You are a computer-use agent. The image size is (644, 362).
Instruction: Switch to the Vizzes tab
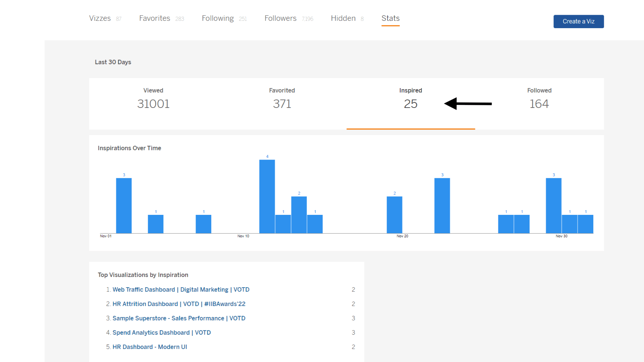(x=100, y=18)
